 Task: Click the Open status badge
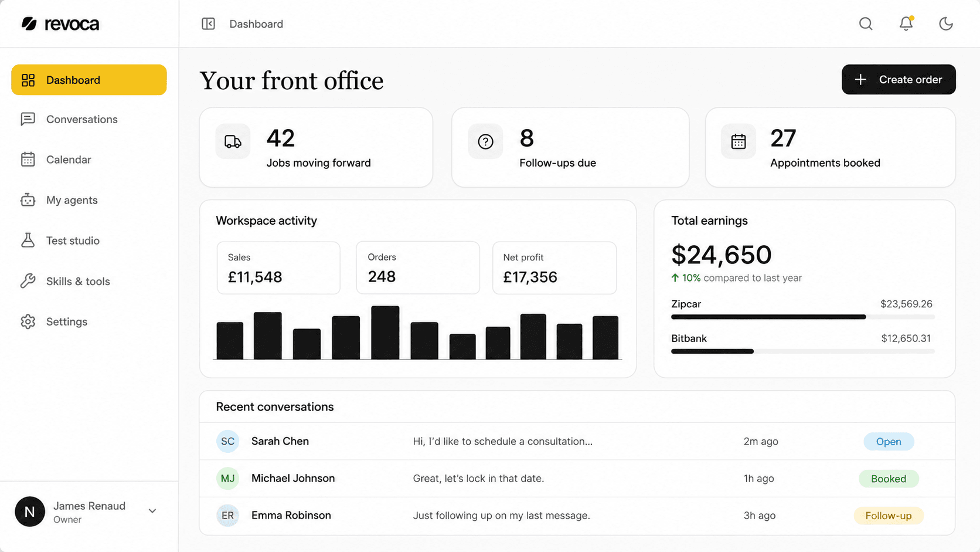pos(889,442)
